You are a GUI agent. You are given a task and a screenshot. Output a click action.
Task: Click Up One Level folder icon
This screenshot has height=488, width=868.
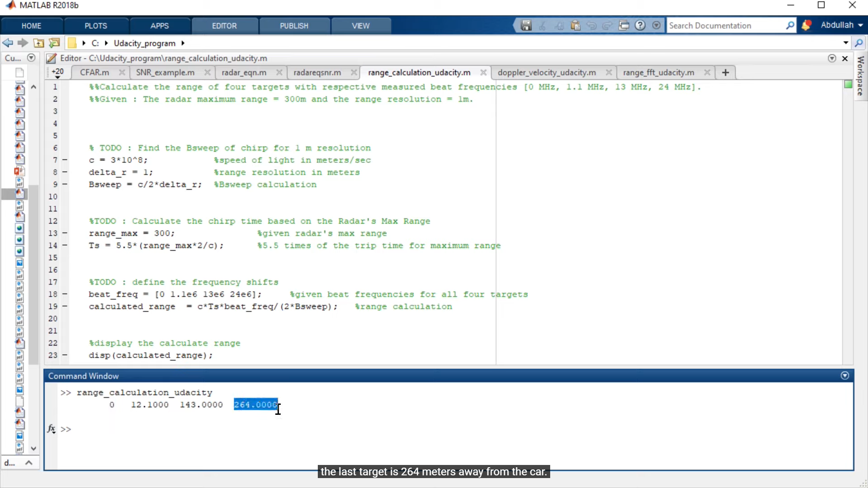(x=39, y=43)
